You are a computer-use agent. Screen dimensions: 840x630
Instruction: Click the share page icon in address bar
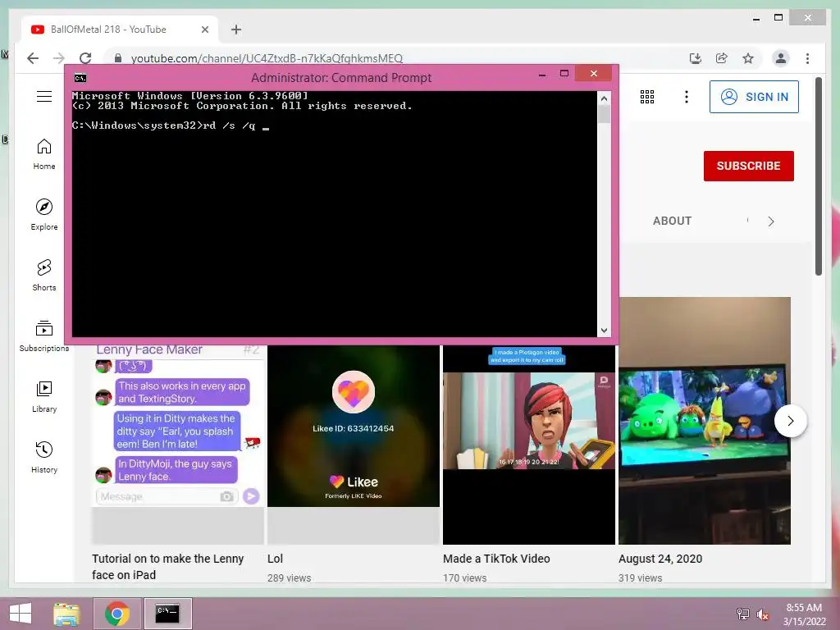click(722, 58)
